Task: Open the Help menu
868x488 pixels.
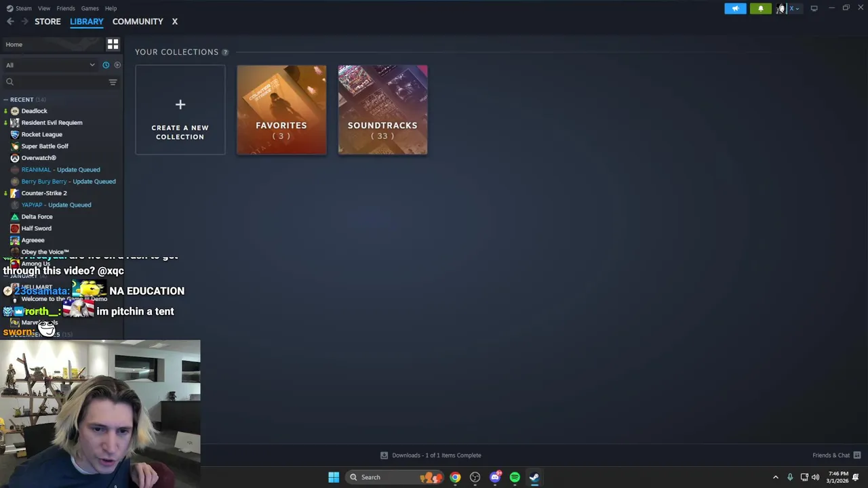Action: pyautogui.click(x=111, y=8)
